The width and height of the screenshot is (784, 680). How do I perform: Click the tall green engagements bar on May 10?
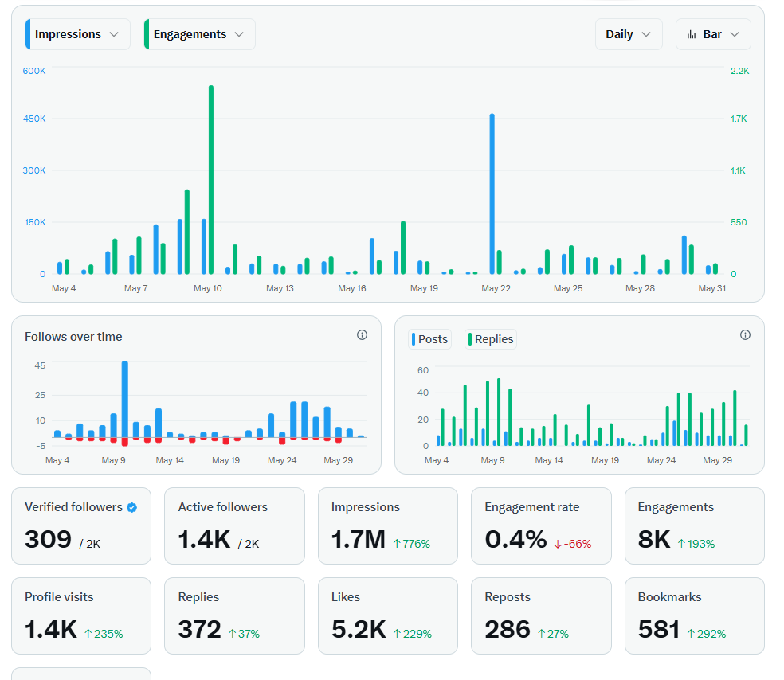pyautogui.click(x=211, y=180)
